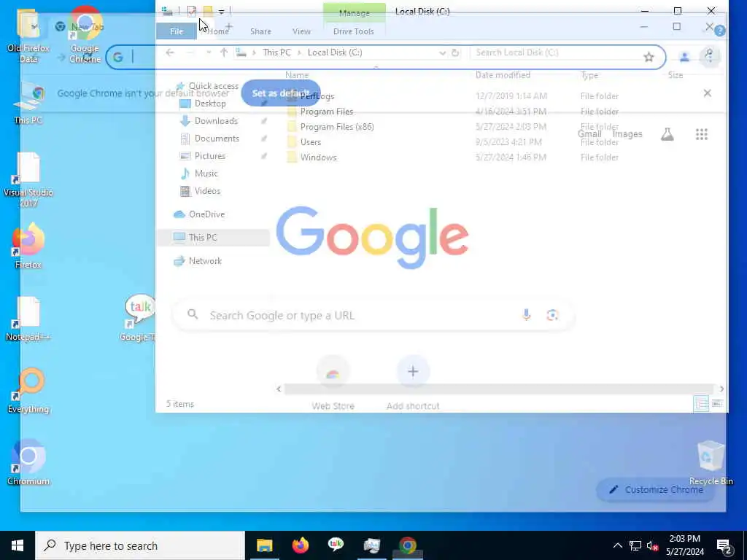Show hidden system tray icons
This screenshot has height=560, width=747.
tap(617, 545)
